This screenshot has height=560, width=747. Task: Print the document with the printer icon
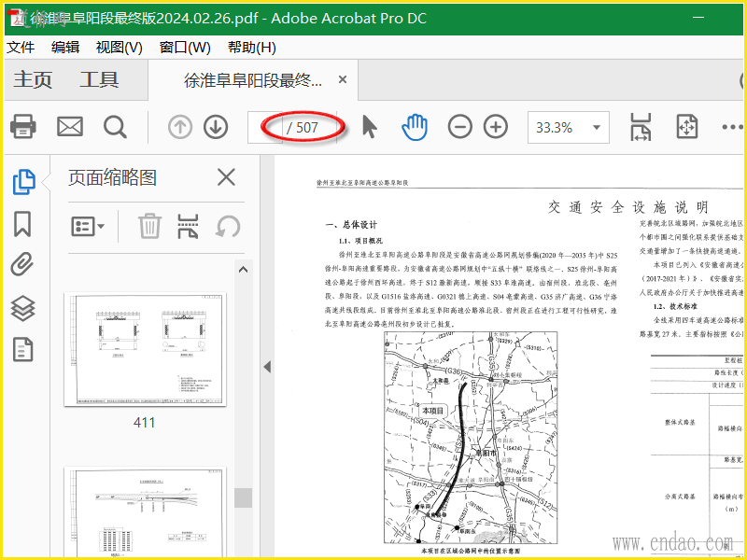[x=22, y=127]
